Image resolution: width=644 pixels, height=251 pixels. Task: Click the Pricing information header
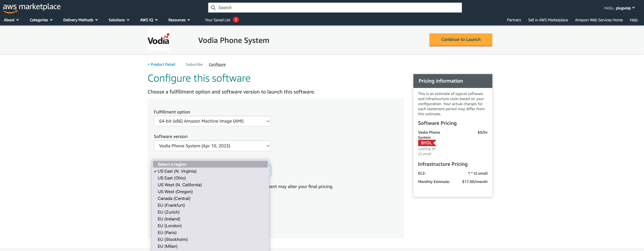pyautogui.click(x=453, y=81)
